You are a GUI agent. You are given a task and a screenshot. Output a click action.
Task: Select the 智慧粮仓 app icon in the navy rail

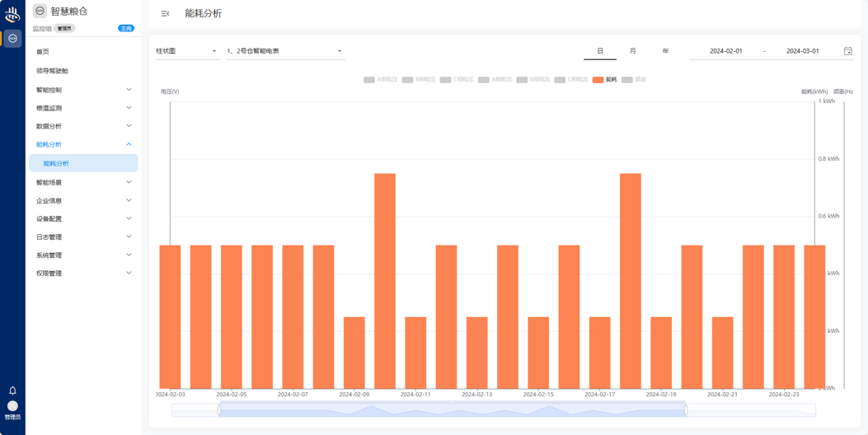pyautogui.click(x=12, y=39)
